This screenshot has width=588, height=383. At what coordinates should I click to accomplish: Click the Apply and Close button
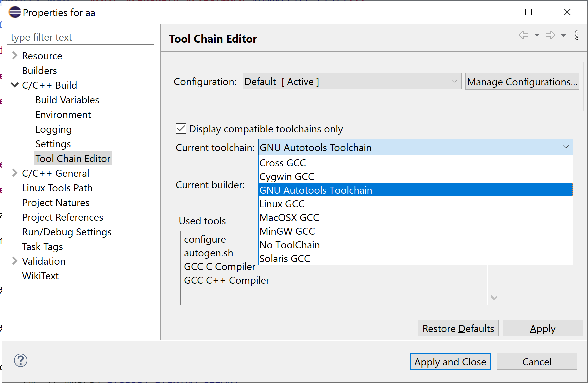click(x=450, y=362)
